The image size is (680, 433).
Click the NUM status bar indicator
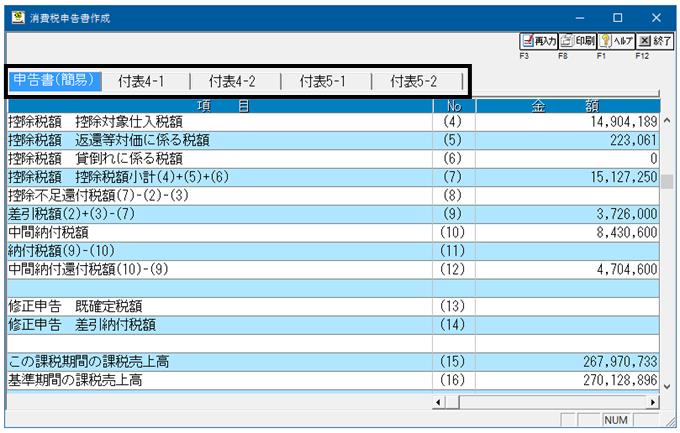tap(616, 420)
